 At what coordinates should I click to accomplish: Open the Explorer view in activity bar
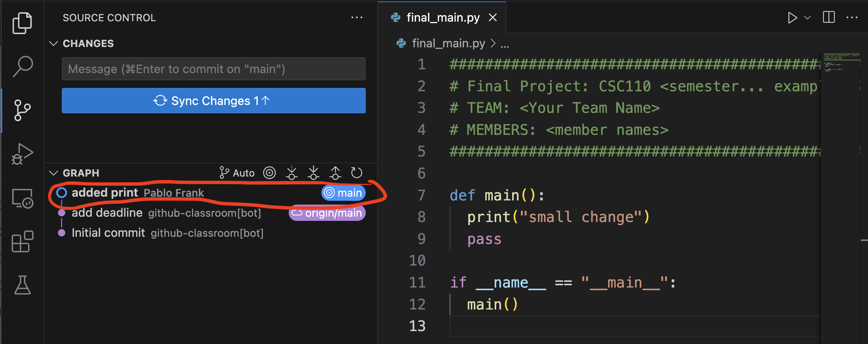point(22,23)
